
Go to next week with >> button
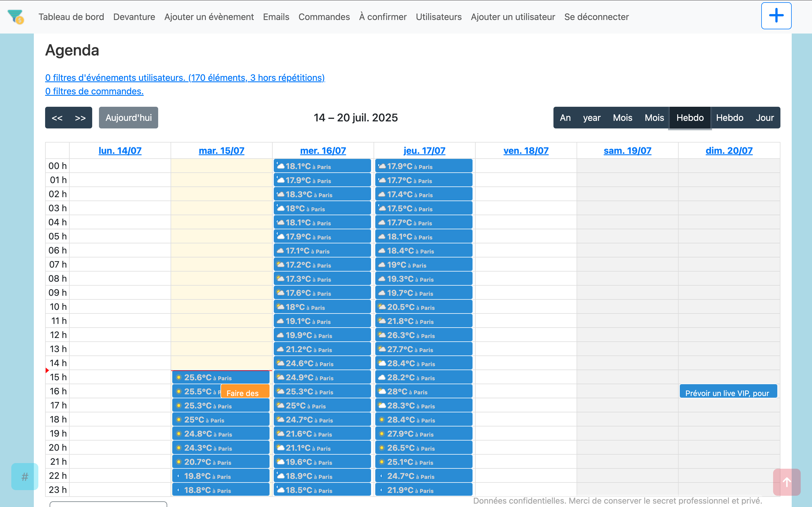coord(80,118)
